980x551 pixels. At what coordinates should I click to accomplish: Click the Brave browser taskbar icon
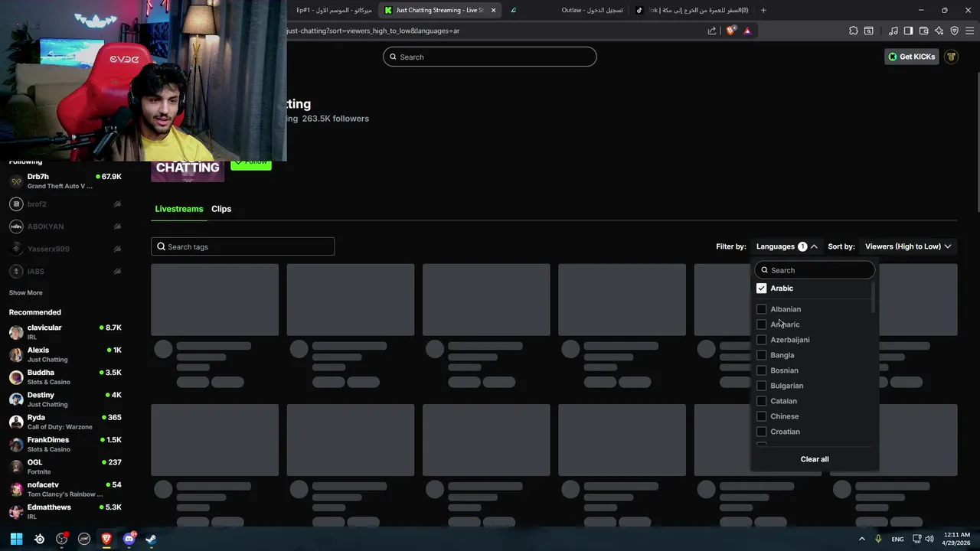point(106,539)
